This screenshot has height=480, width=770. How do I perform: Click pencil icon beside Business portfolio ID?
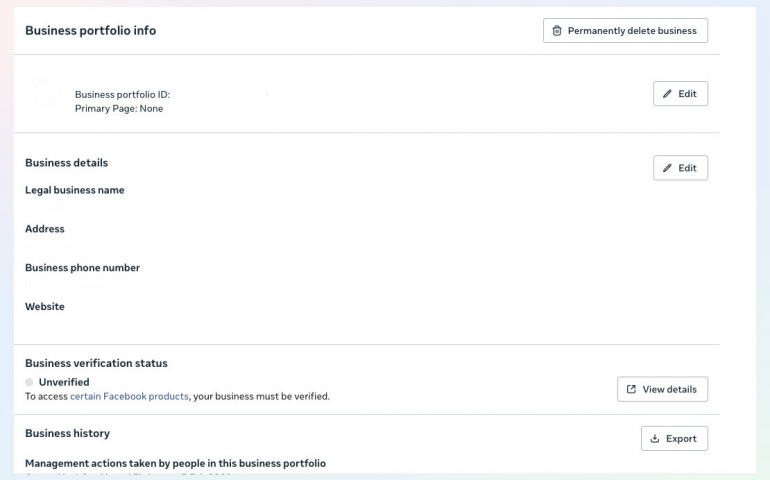[667, 94]
